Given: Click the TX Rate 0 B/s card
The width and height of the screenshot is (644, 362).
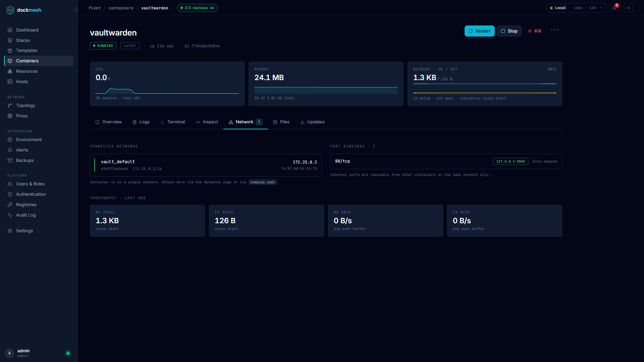Looking at the screenshot, I should pyautogui.click(x=504, y=221).
